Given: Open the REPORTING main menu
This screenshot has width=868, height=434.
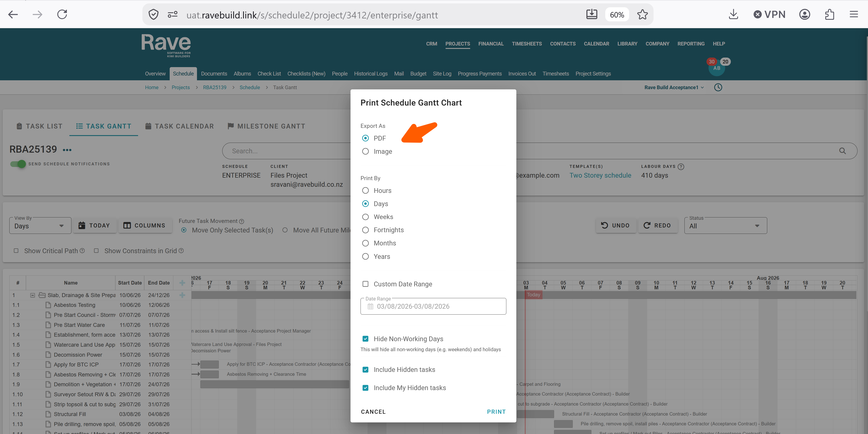Looking at the screenshot, I should (x=691, y=44).
